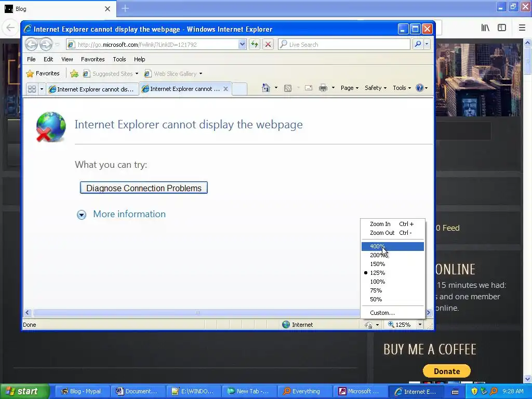Open Quick Tabs list dropdown arrow
Image resolution: width=532 pixels, height=399 pixels.
click(x=42, y=89)
